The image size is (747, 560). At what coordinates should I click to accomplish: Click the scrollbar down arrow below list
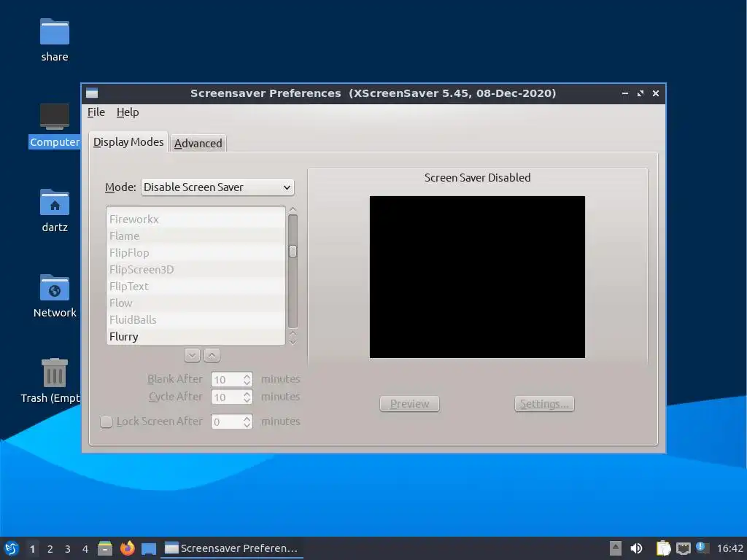pos(293,342)
